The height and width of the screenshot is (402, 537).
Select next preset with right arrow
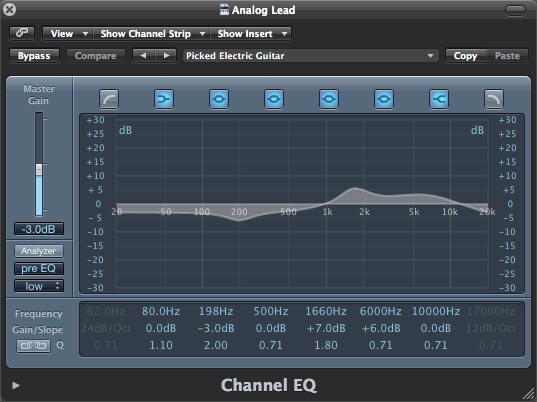pos(166,55)
